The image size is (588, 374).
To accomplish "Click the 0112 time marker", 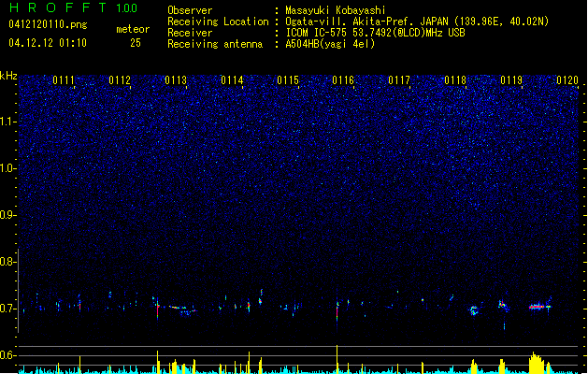I will coord(120,80).
